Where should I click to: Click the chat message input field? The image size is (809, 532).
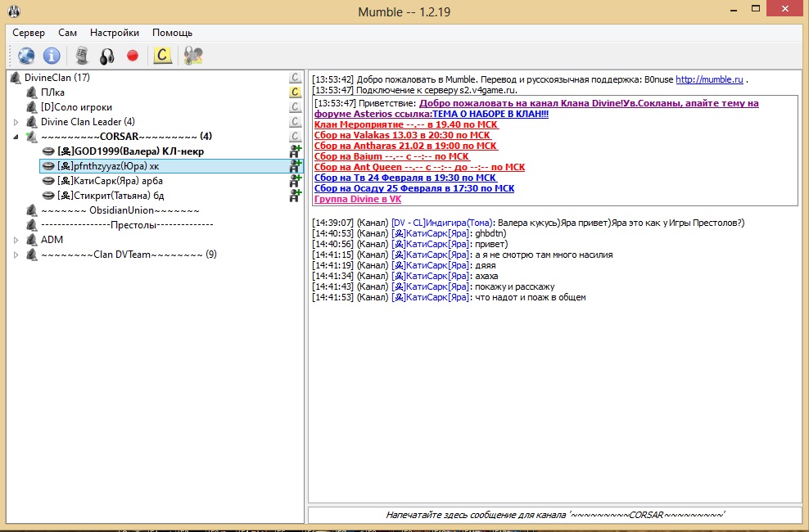(554, 516)
